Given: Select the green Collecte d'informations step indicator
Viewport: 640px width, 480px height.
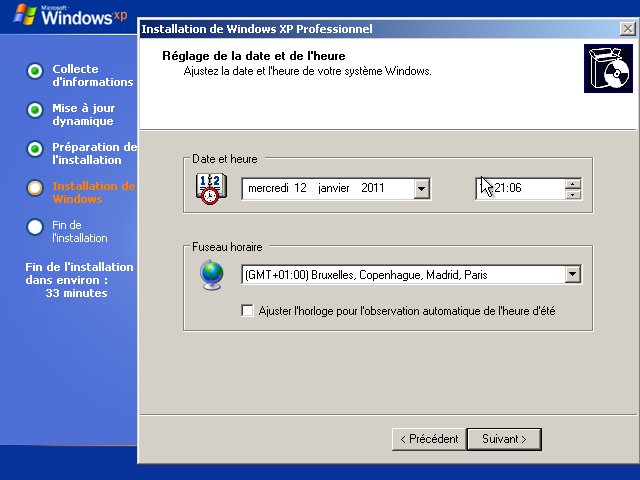Looking at the screenshot, I should 35,71.
